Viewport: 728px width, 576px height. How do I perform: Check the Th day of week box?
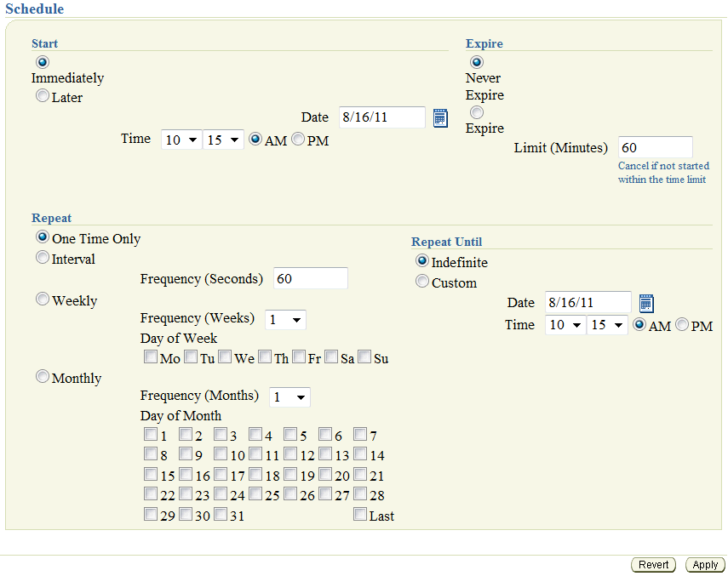click(x=265, y=356)
